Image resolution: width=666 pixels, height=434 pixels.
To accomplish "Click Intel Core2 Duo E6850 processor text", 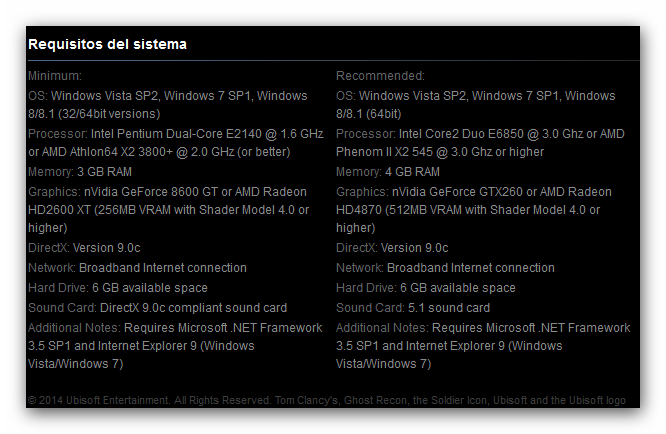I will 461,134.
